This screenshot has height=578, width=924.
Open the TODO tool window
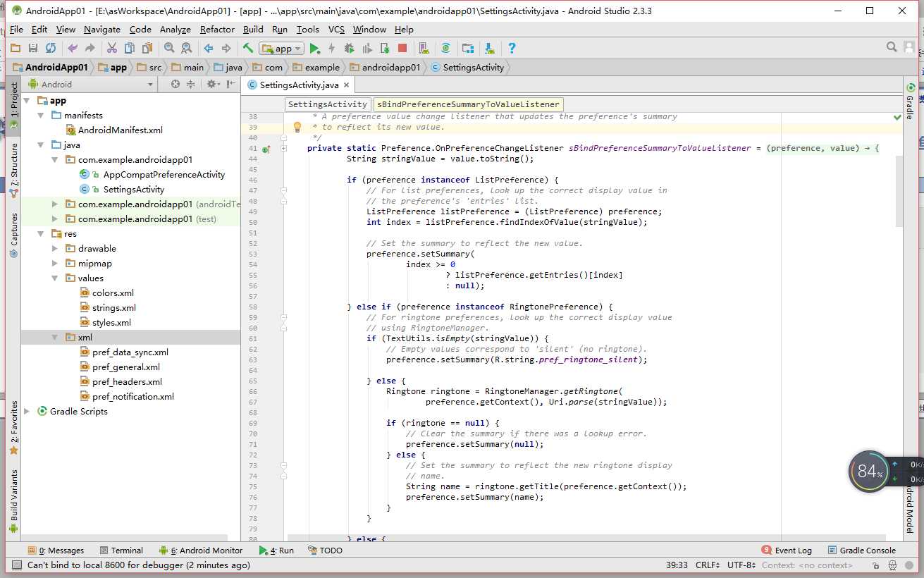coord(325,551)
